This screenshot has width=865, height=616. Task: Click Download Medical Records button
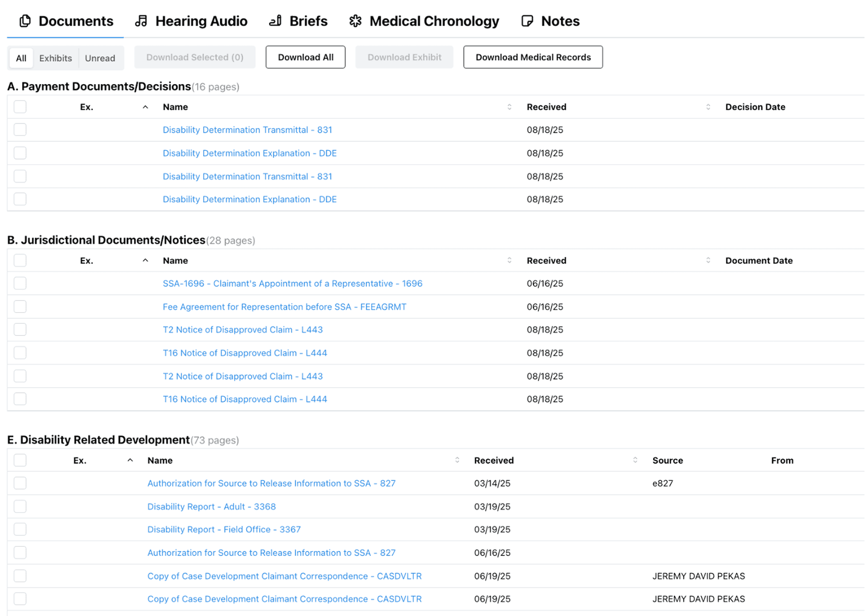tap(533, 57)
